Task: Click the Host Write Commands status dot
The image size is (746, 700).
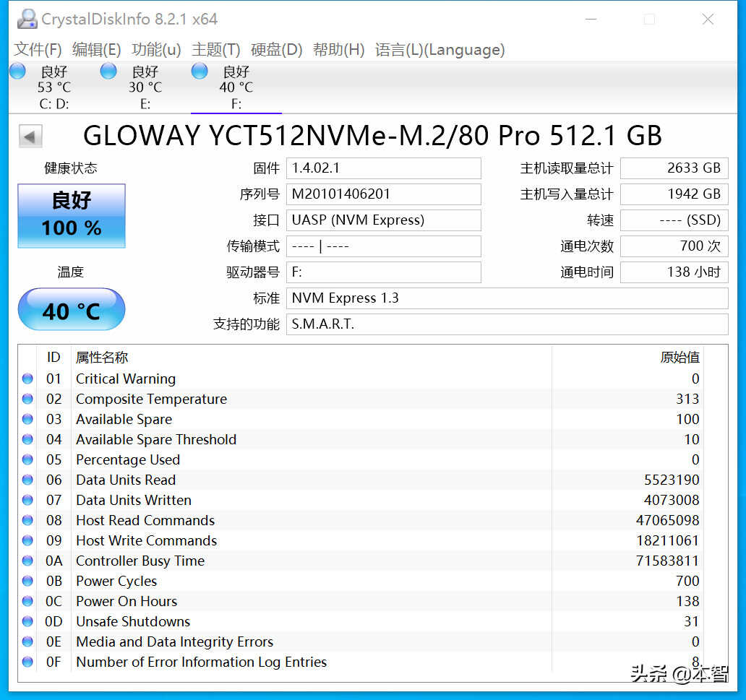Action: (27, 540)
